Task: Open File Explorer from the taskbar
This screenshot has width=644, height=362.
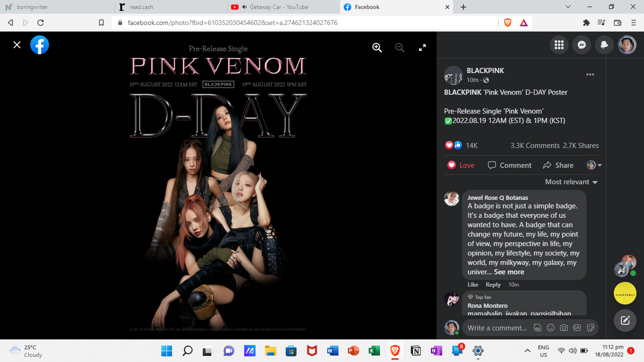Action: tap(270, 351)
